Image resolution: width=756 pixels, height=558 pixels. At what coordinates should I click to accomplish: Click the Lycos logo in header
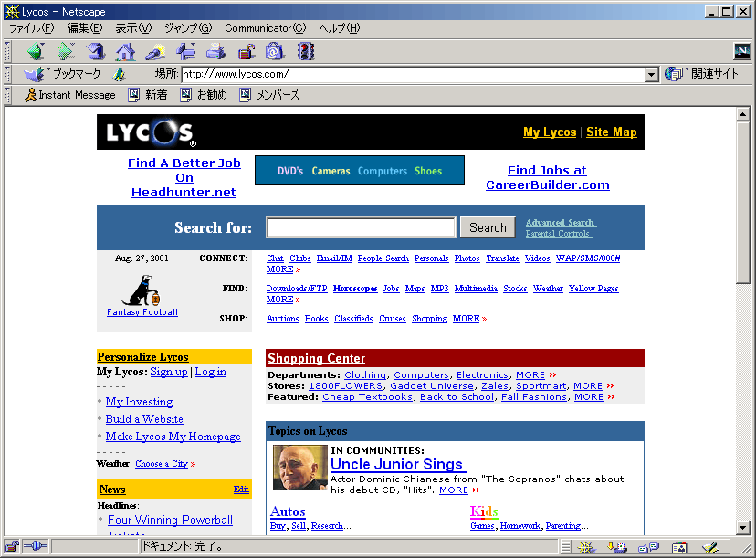click(151, 132)
